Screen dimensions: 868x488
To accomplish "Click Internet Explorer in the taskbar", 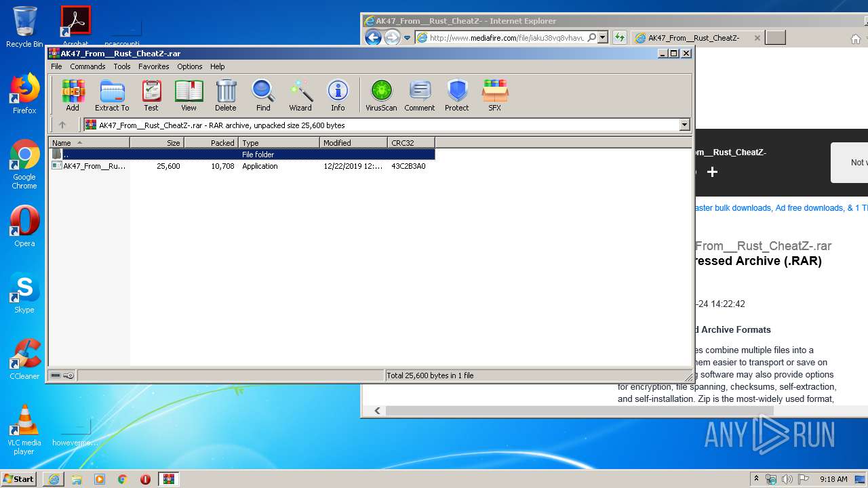I will click(x=54, y=479).
